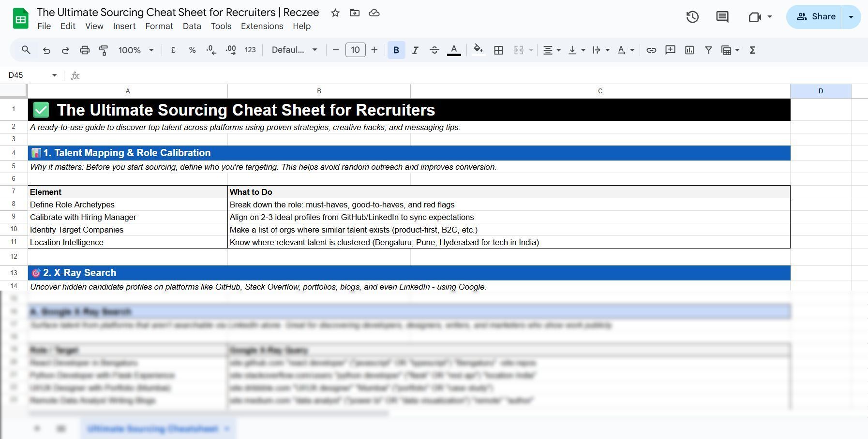Open the Help menu
868x439 pixels.
[x=301, y=26]
